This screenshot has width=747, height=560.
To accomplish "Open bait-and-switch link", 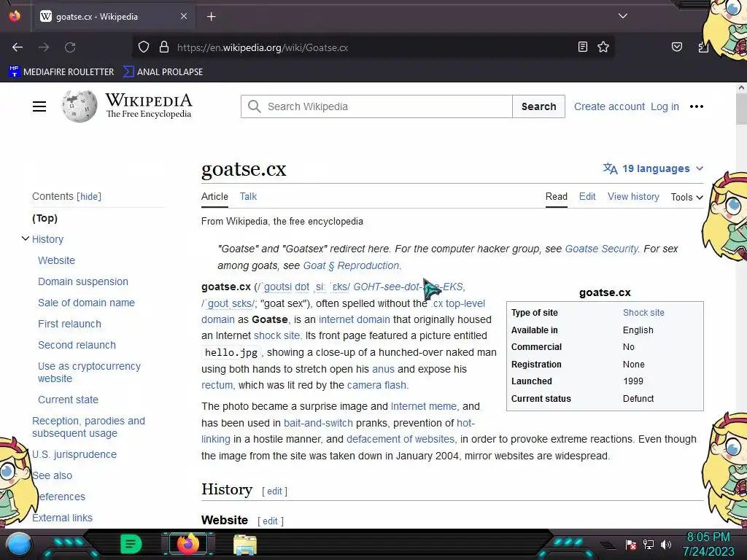I will pyautogui.click(x=318, y=423).
